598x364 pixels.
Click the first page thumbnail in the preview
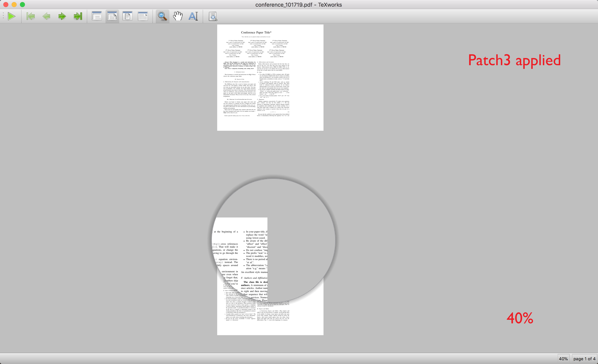pos(270,78)
